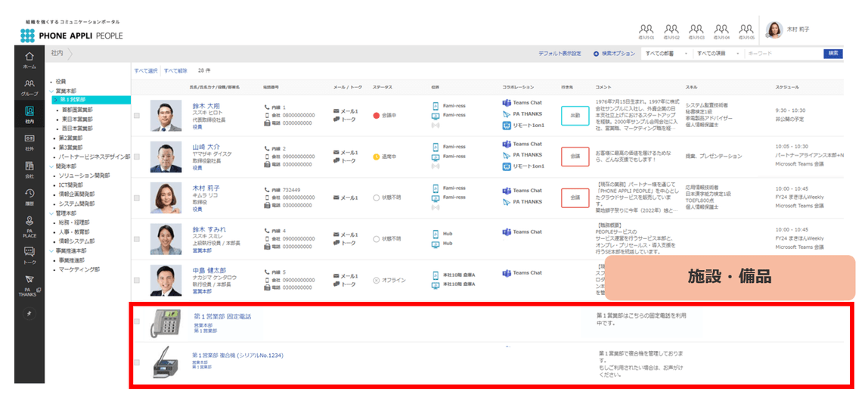Viewport: 868px width, 407px height.
Task: Click the すべて選択 link
Action: click(x=146, y=71)
